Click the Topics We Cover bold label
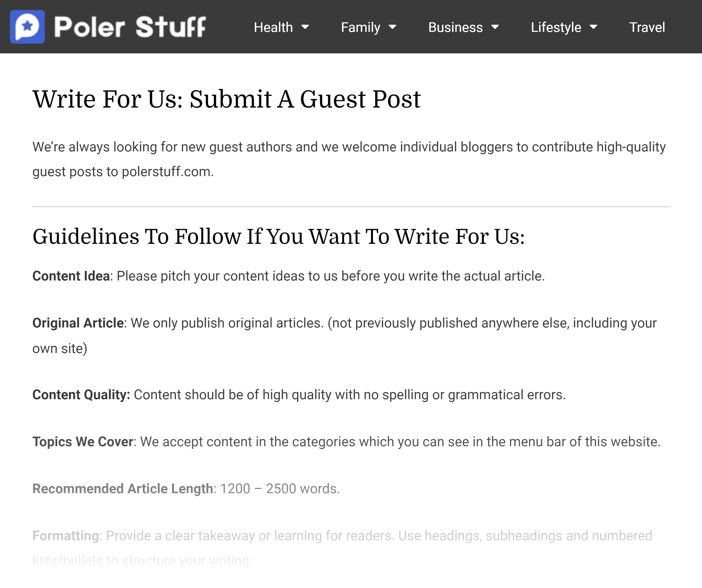Screen dimensions: 702x588 click(x=83, y=442)
